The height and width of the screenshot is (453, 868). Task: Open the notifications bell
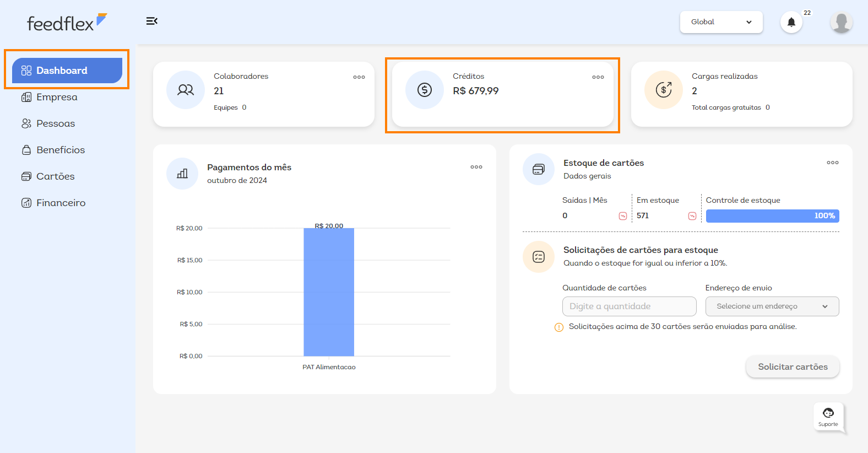pyautogui.click(x=791, y=22)
